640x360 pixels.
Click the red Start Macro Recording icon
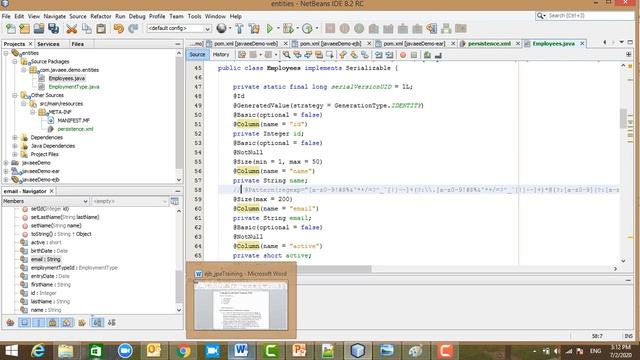(403, 55)
